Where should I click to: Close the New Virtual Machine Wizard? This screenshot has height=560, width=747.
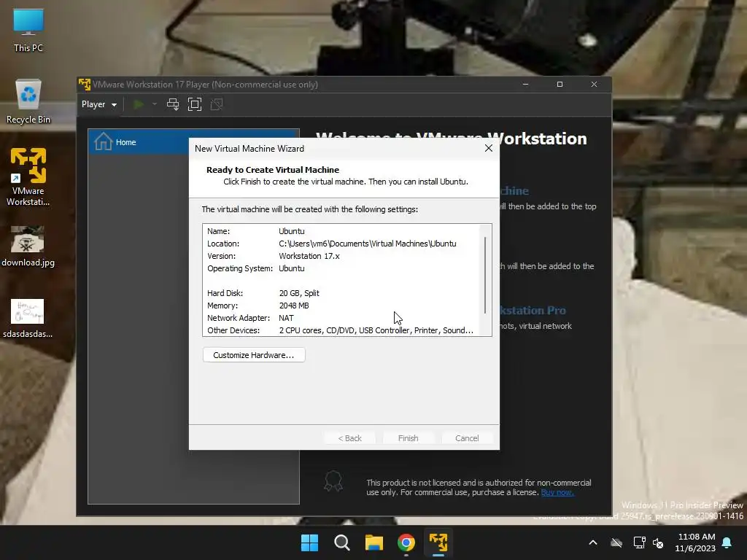pos(488,148)
